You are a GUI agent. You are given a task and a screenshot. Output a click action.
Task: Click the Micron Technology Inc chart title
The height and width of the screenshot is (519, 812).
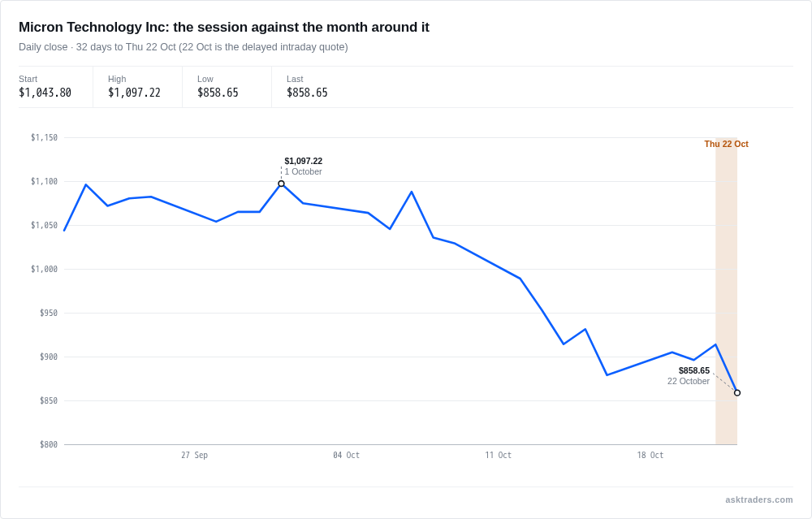tap(224, 27)
